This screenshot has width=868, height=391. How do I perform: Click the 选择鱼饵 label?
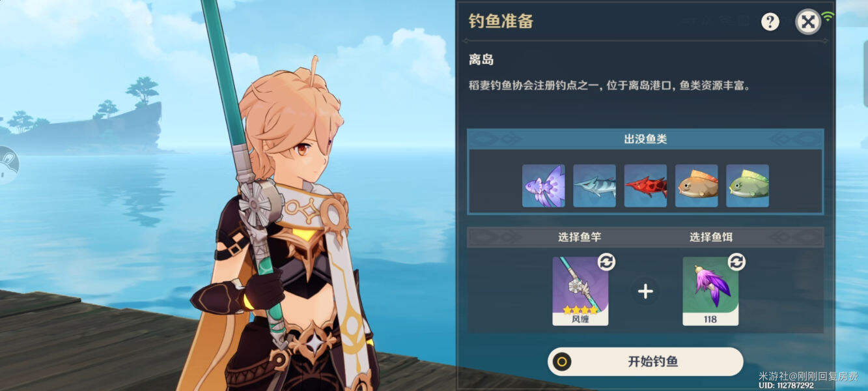pos(711,237)
